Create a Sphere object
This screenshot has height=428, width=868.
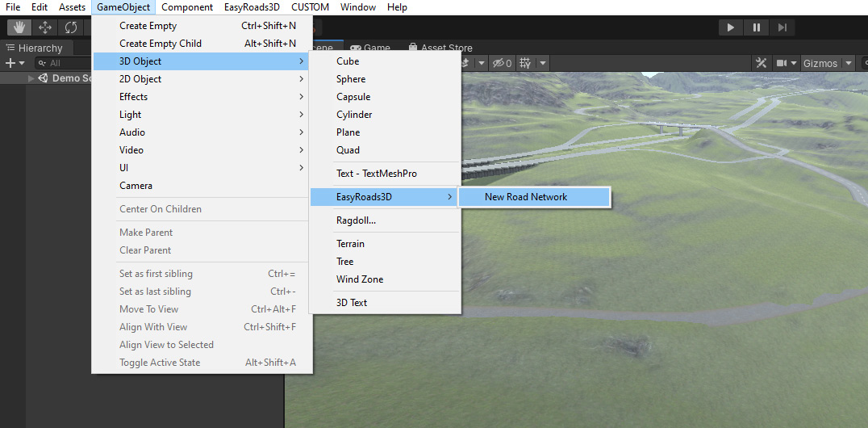[x=385, y=78]
